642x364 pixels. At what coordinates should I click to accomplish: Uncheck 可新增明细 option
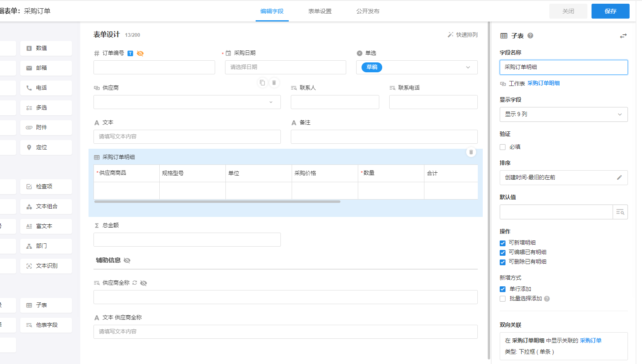click(x=503, y=243)
